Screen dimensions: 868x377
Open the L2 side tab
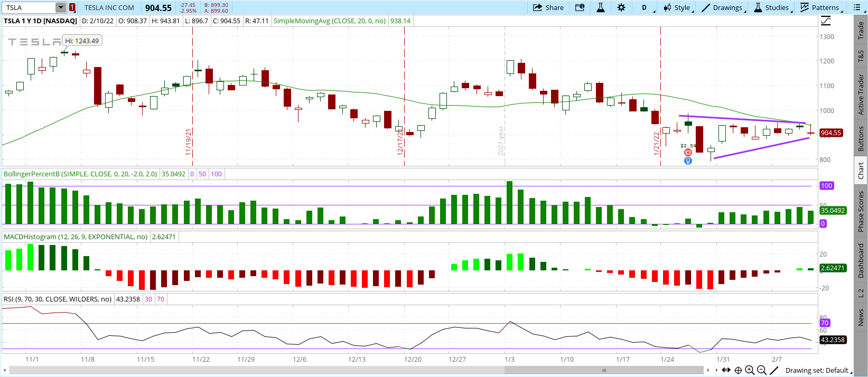(x=861, y=293)
